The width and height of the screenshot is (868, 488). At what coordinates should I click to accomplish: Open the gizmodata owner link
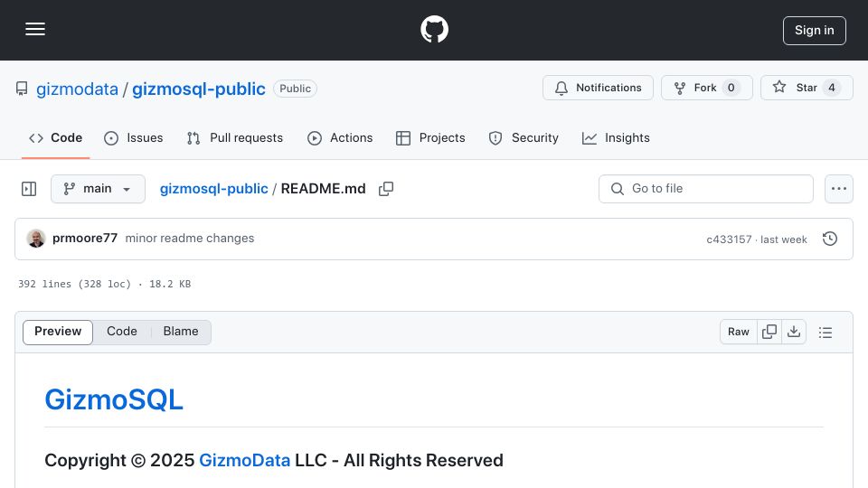pyautogui.click(x=77, y=89)
